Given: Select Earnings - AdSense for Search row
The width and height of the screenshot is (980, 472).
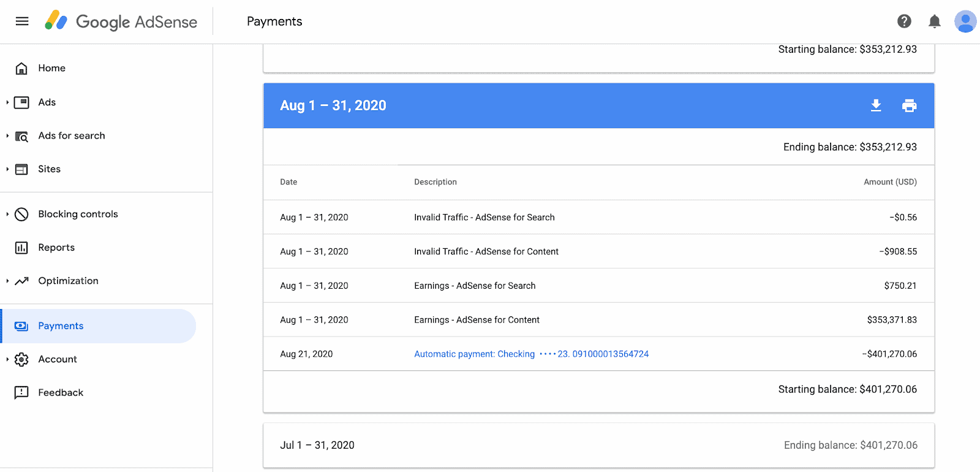Looking at the screenshot, I should [x=599, y=286].
